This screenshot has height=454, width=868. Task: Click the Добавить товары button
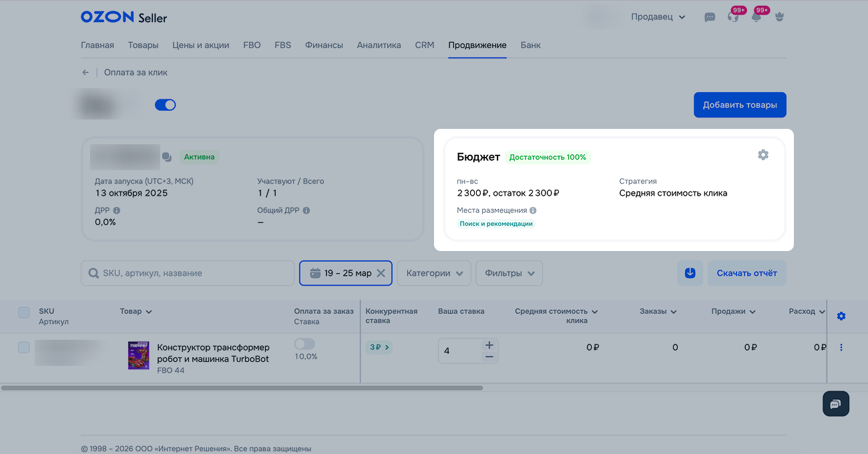click(739, 105)
